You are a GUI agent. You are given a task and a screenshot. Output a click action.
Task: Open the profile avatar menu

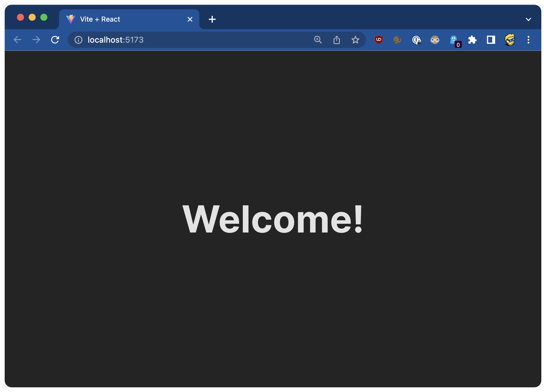pos(510,40)
